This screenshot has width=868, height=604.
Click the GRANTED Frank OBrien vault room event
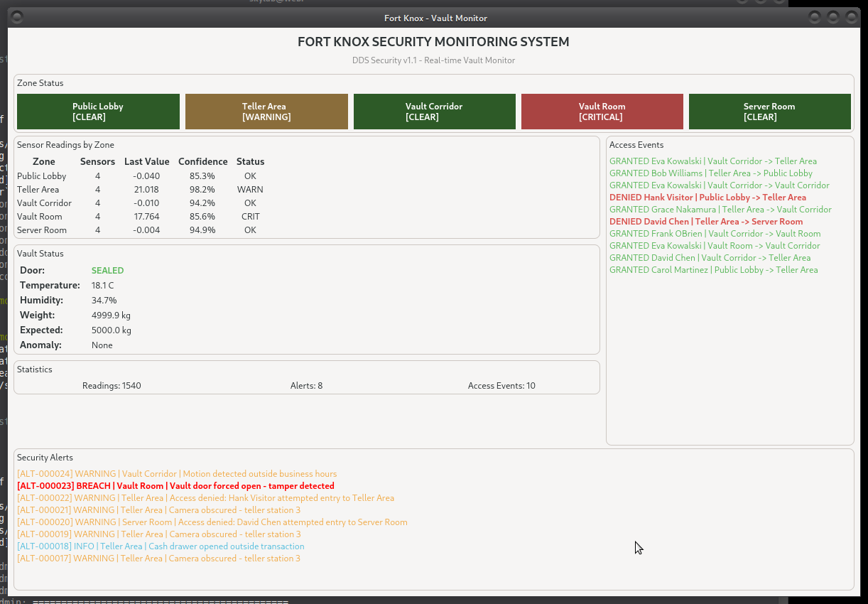(x=715, y=233)
